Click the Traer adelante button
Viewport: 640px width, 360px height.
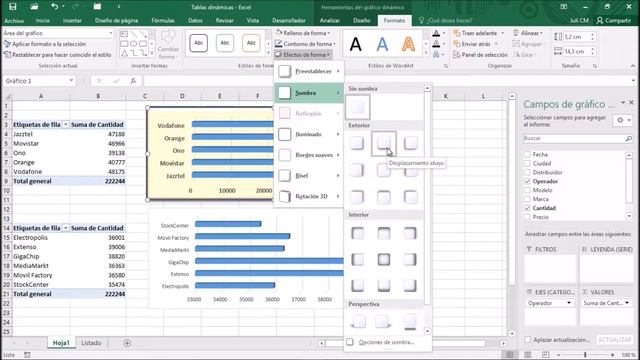pos(475,33)
